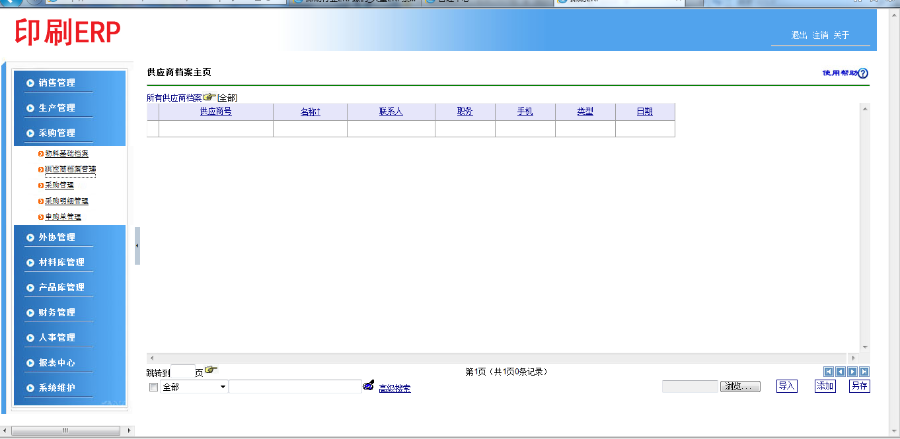Click the 第1页 record count text

506,372
